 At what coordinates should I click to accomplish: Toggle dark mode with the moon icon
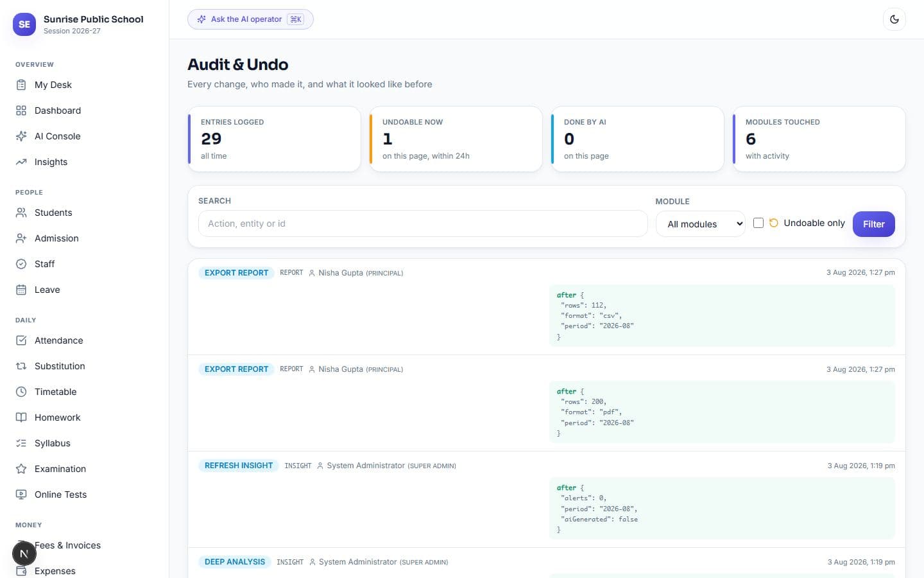(894, 19)
